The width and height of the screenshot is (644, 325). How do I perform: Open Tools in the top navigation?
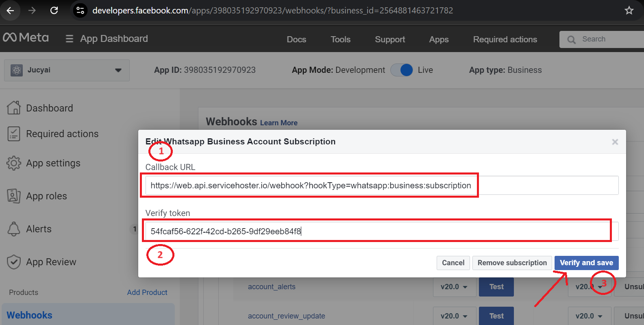point(340,39)
